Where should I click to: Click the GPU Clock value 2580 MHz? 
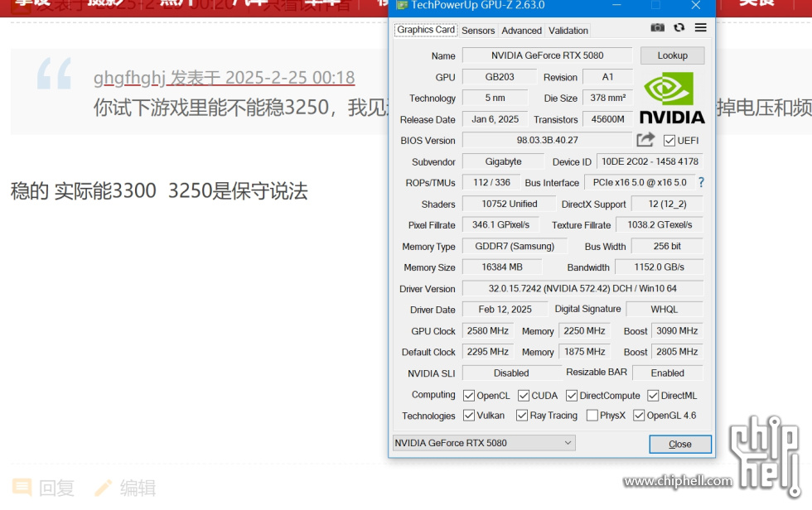coord(487,330)
